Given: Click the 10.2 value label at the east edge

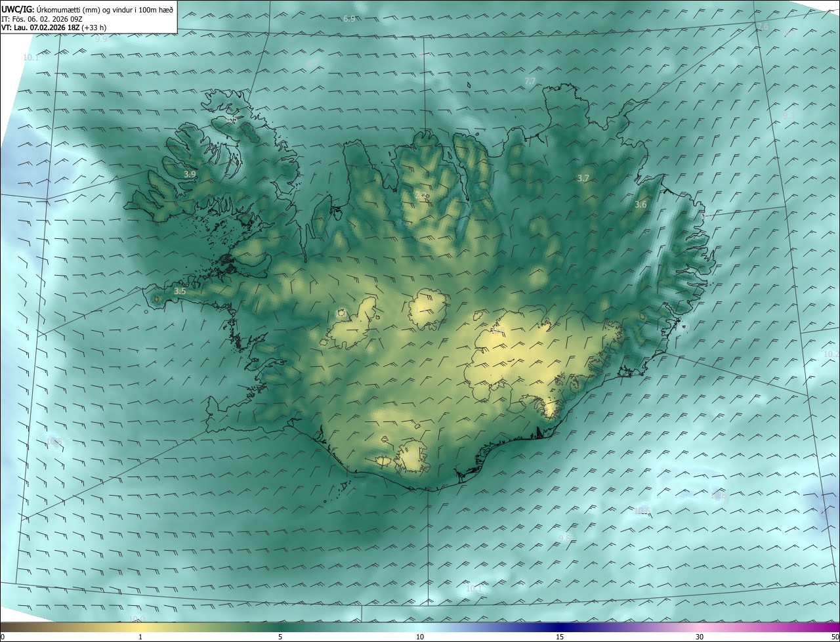Looking at the screenshot, I should point(831,354).
